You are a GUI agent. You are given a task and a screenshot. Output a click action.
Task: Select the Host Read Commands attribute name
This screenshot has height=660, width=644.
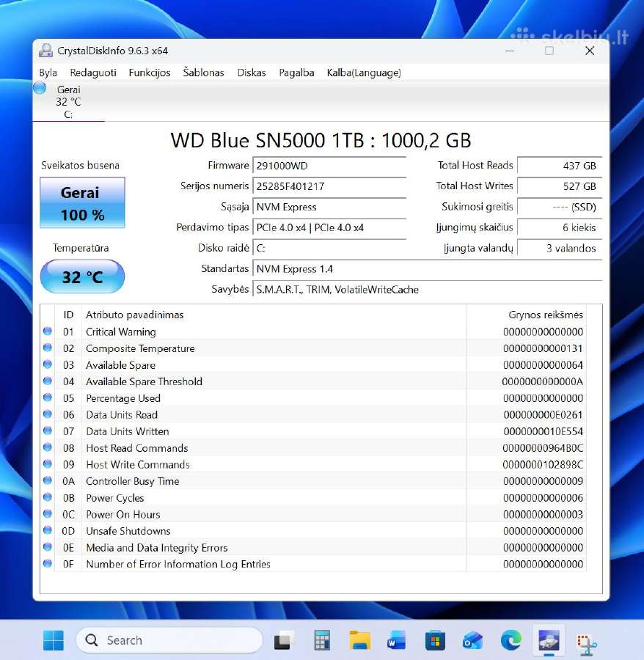137,448
